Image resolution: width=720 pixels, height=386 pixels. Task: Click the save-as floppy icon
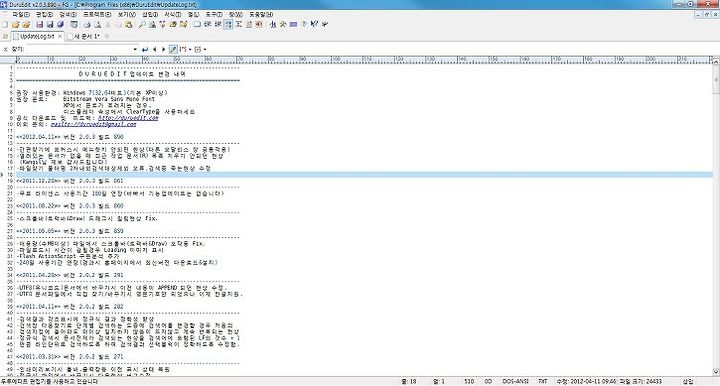coord(50,24)
